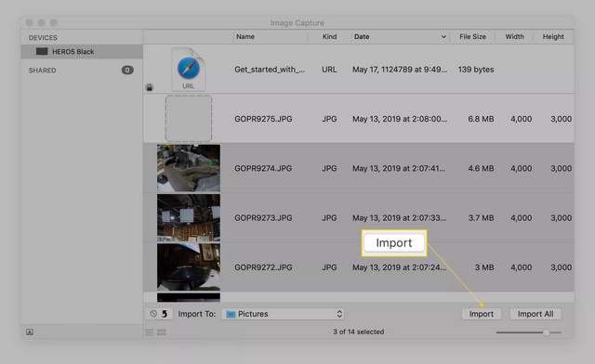Sort by File Size column header
Viewport: 595px width, 364px height.
coord(472,37)
